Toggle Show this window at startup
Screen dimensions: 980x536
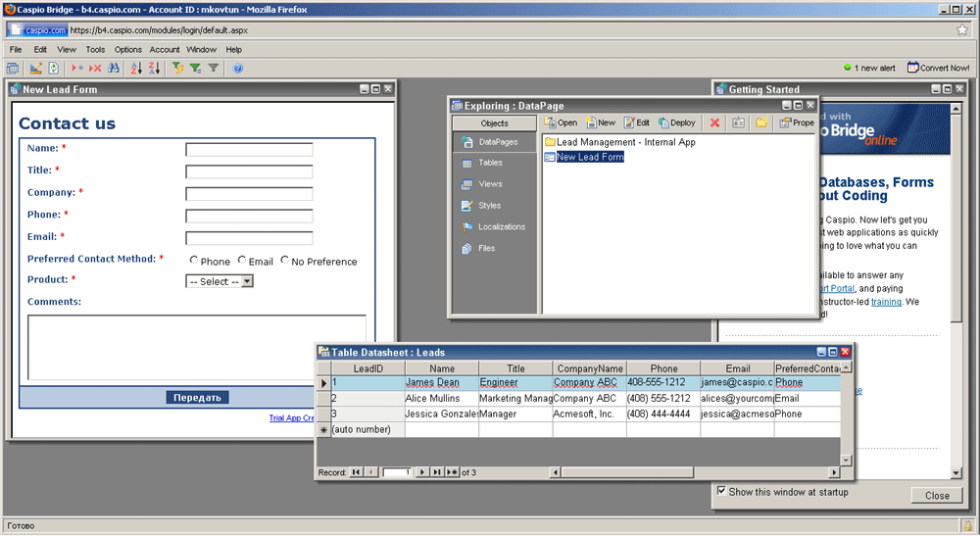[x=722, y=491]
